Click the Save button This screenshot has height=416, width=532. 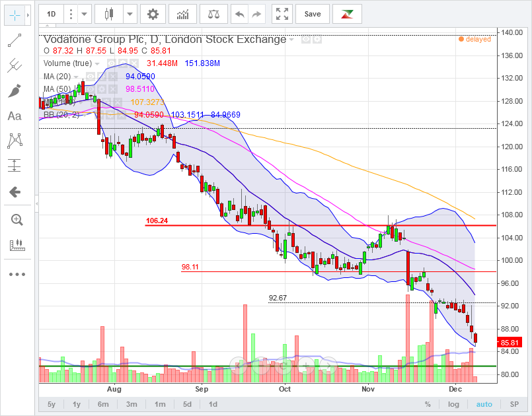pyautogui.click(x=313, y=15)
